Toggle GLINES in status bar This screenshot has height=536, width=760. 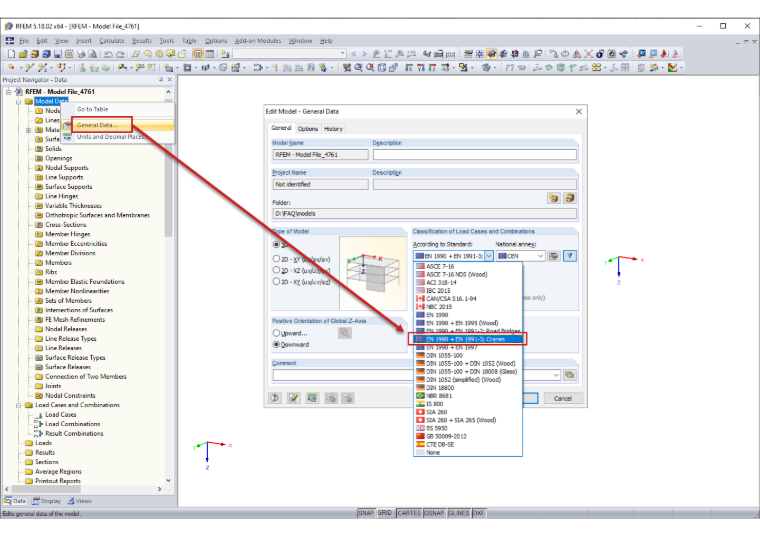pyautogui.click(x=459, y=513)
